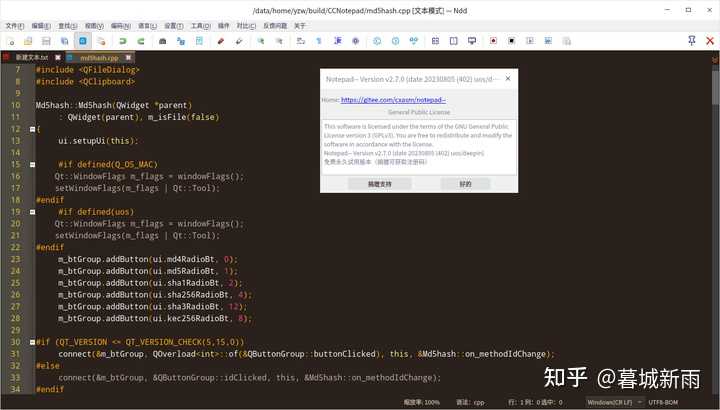Close the md5hash.cpp tab
The width and height of the screenshot is (720, 410).
pyautogui.click(x=128, y=57)
